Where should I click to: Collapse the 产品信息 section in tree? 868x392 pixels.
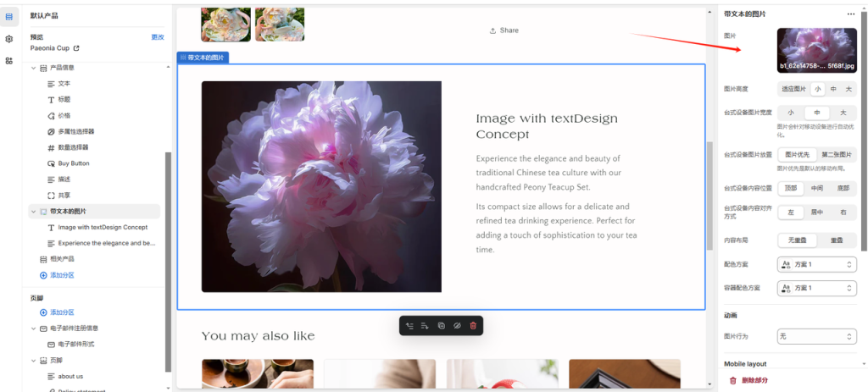[x=34, y=68]
